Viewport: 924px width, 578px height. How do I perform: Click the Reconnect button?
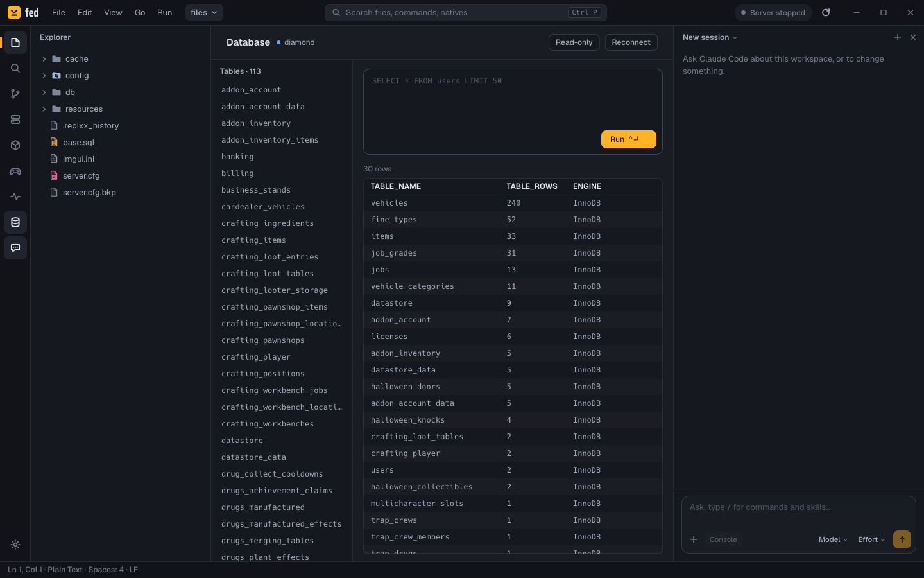tap(631, 42)
